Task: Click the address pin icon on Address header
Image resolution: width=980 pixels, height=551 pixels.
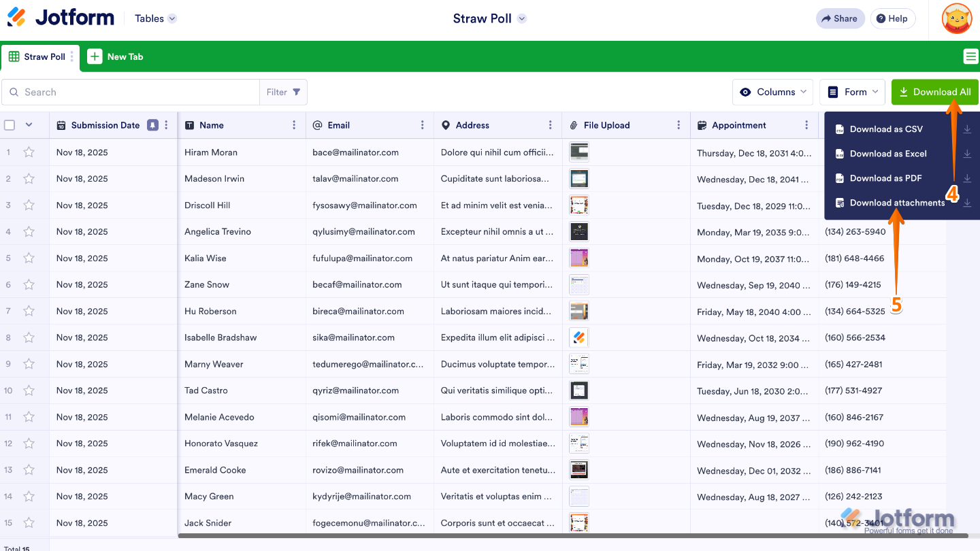Action: pyautogui.click(x=446, y=125)
